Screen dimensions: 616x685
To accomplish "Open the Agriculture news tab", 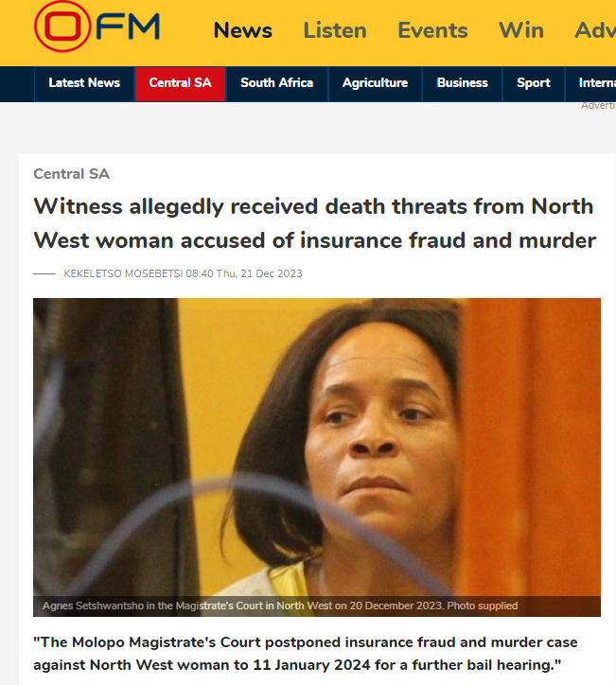I will [375, 83].
